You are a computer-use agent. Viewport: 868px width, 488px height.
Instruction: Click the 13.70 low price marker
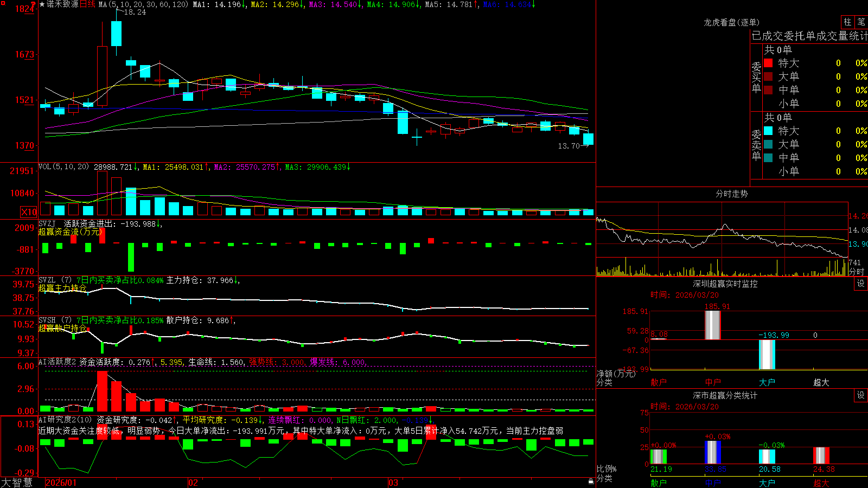tap(569, 146)
